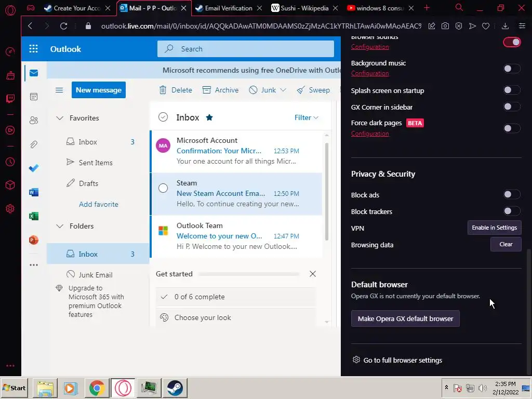532x399 pixels.
Task: Open the Settings gear in Opera sidebar
Action: [x=10, y=208]
